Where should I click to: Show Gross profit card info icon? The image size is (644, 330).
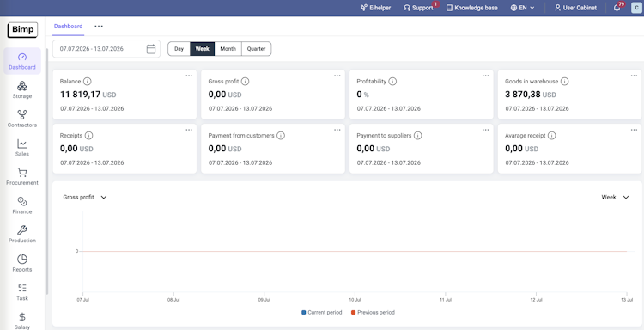click(246, 82)
